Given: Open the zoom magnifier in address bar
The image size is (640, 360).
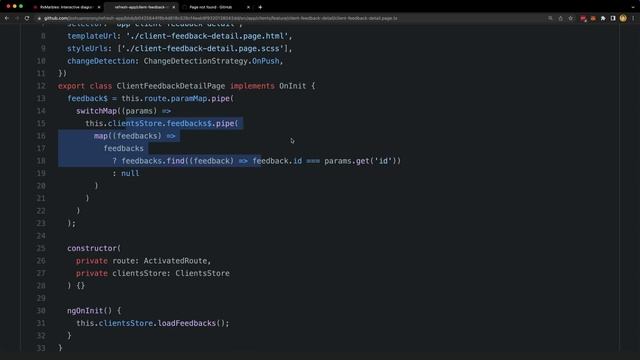Looking at the screenshot, I should [550, 18].
